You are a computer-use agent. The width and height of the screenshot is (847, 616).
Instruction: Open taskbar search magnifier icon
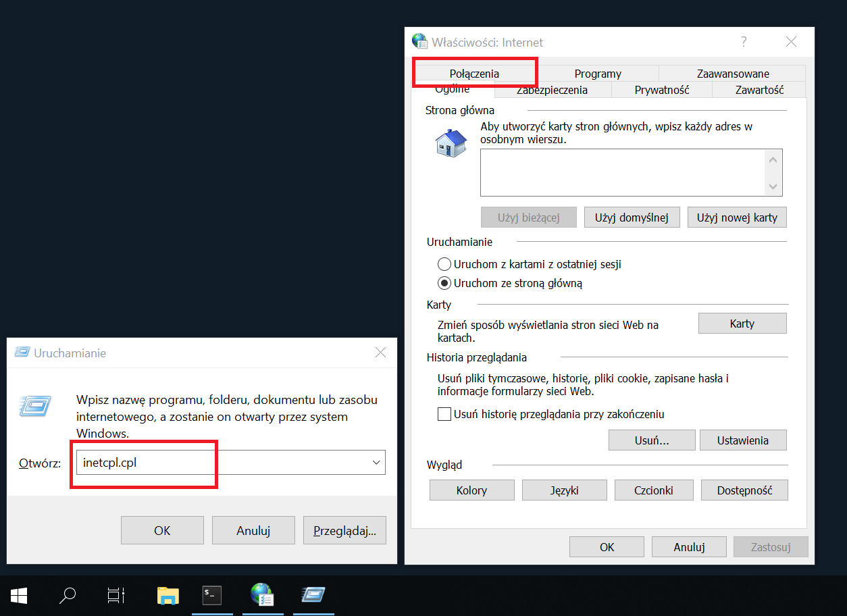pyautogui.click(x=68, y=595)
